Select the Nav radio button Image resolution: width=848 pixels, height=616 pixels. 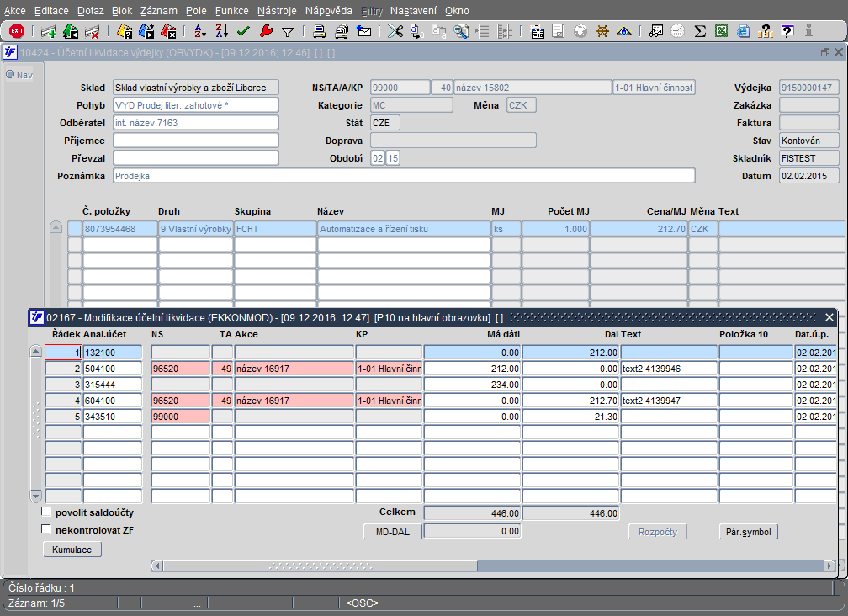(10, 74)
